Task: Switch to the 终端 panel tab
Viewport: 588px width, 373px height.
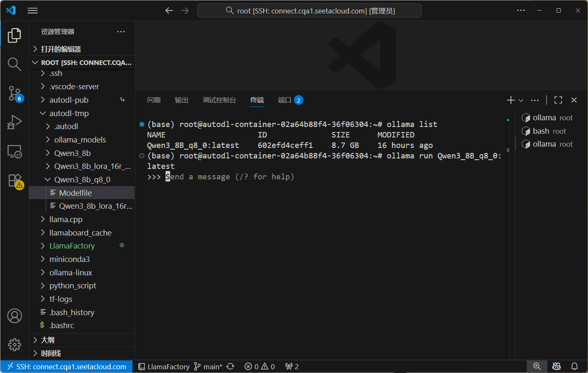Action: 257,100
